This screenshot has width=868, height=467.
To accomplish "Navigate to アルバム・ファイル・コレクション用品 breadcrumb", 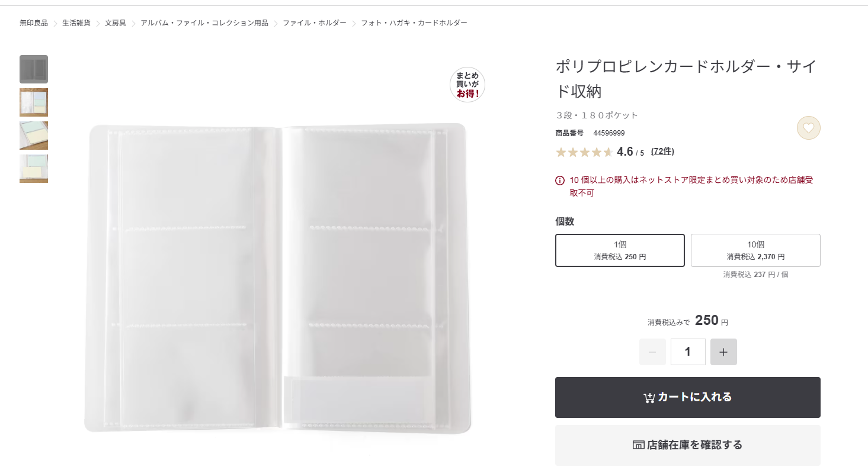I will point(204,23).
